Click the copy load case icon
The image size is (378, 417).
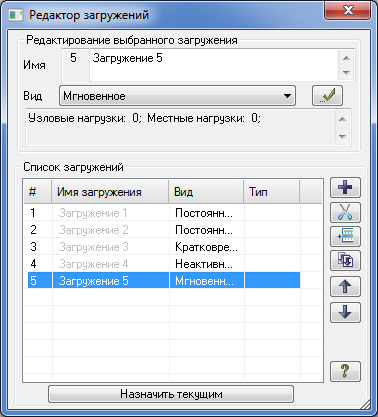tap(345, 260)
